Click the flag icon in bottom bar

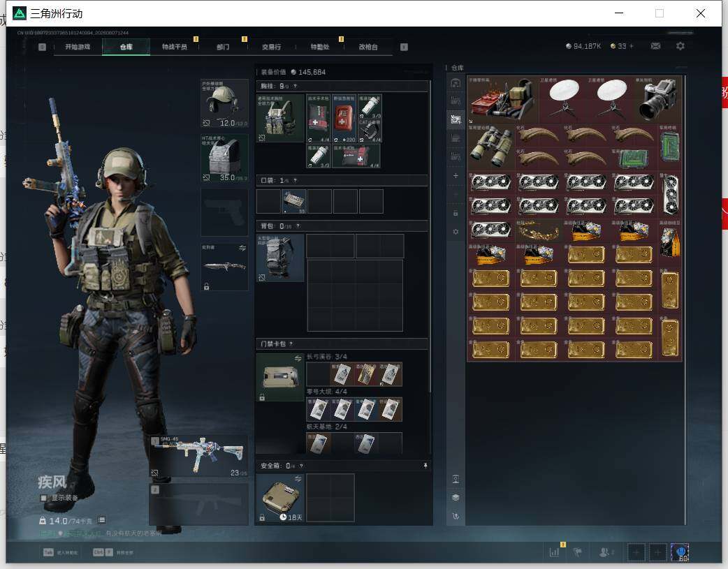click(x=578, y=552)
